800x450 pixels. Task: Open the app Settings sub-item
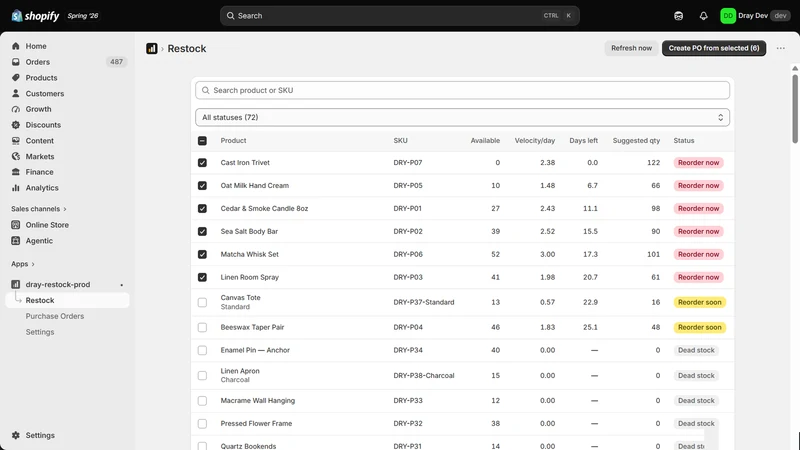(x=40, y=332)
